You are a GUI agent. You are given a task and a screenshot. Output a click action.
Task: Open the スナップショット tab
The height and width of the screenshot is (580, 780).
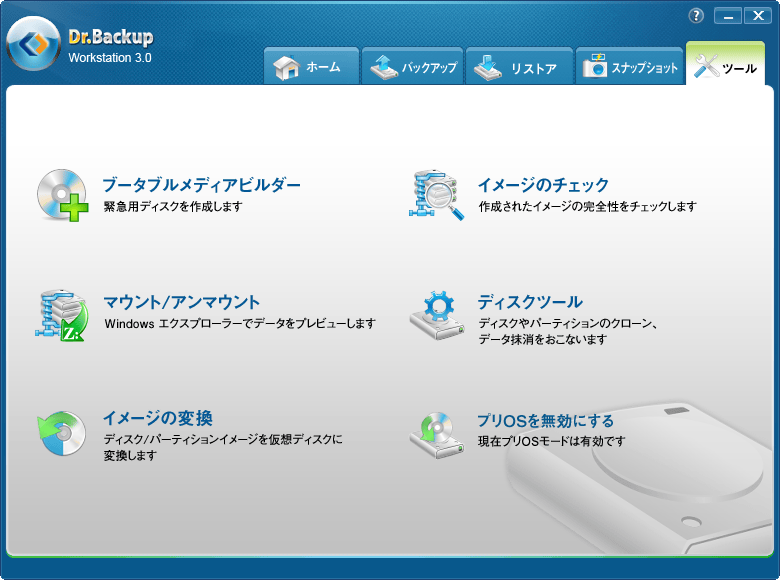(x=629, y=66)
